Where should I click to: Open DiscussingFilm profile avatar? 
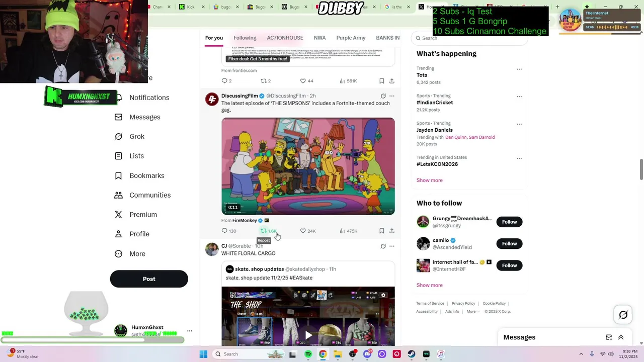coord(212,99)
